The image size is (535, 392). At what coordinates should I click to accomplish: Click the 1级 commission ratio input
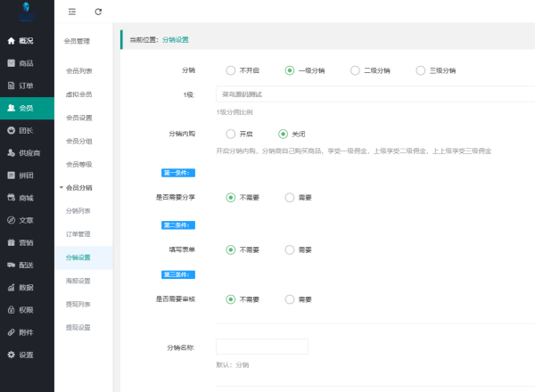[375, 94]
